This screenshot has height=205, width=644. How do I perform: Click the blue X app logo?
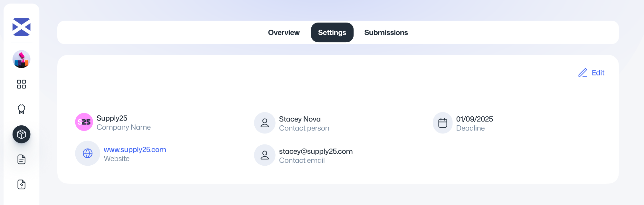point(21,27)
